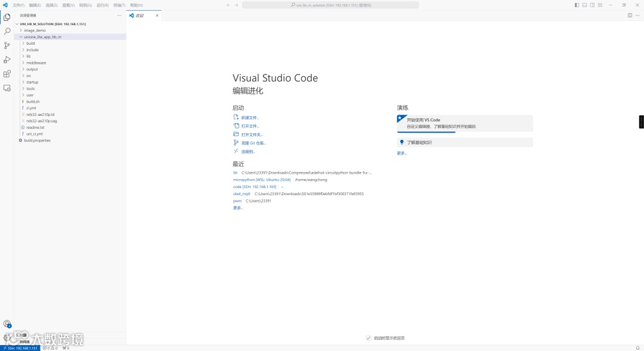Click the command center search box
Viewport: 644px width, 351px height.
point(330,5)
